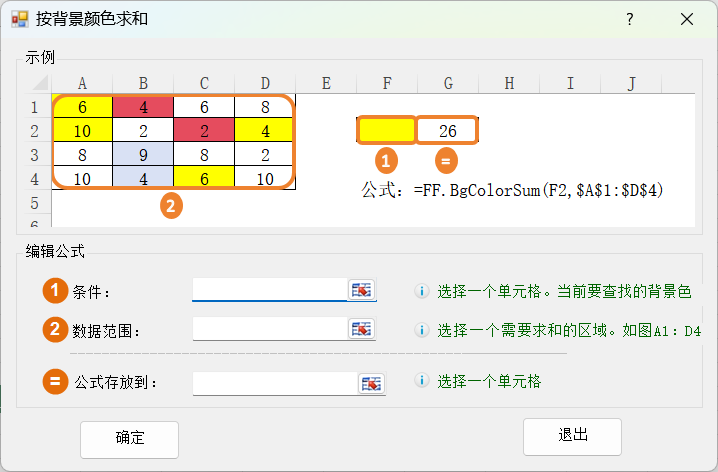Click range picker icon beside 公式存放到 field
718x472 pixels.
point(371,383)
